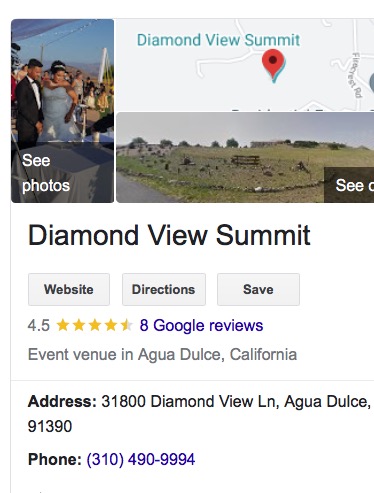Click the "See outside" overlay label
Image resolution: width=374 pixels, height=493 pixels.
pos(354,185)
